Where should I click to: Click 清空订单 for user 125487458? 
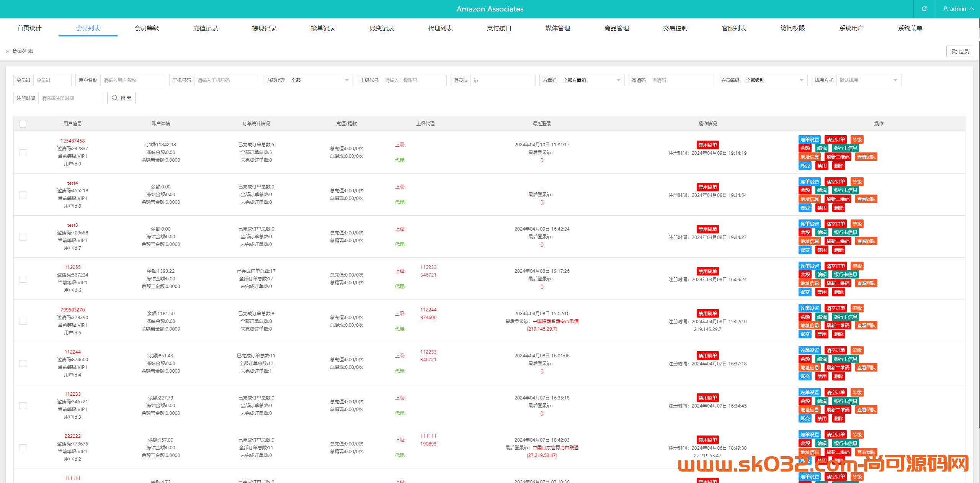(x=835, y=139)
